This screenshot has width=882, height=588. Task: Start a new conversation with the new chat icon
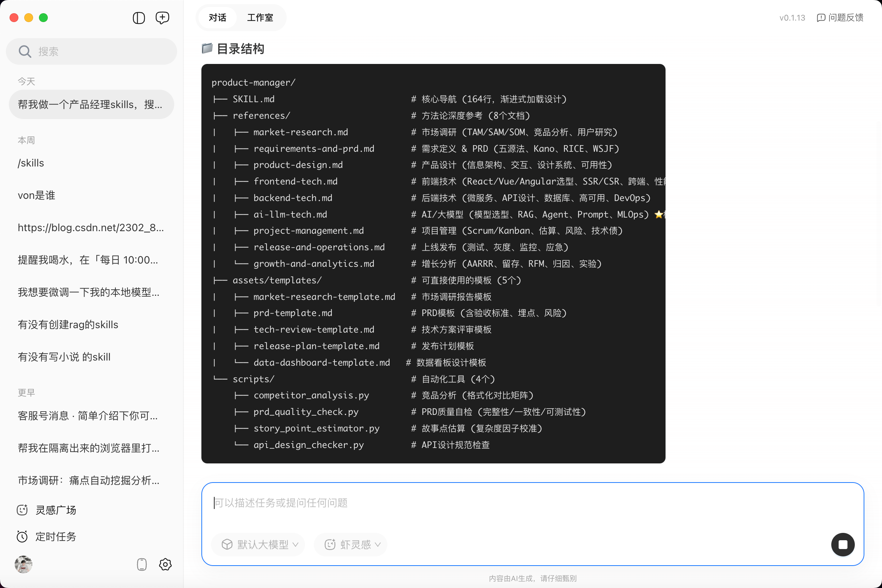point(162,18)
